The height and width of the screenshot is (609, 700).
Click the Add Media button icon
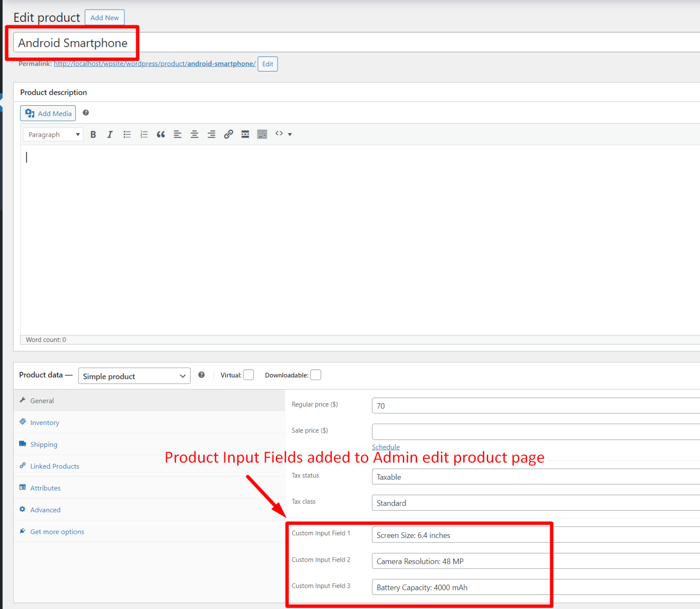click(x=30, y=113)
